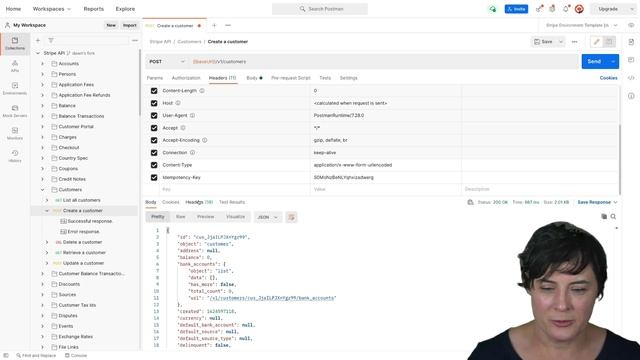Uncheck the Host header checkbox
The width and height of the screenshot is (640, 360).
coord(154,103)
